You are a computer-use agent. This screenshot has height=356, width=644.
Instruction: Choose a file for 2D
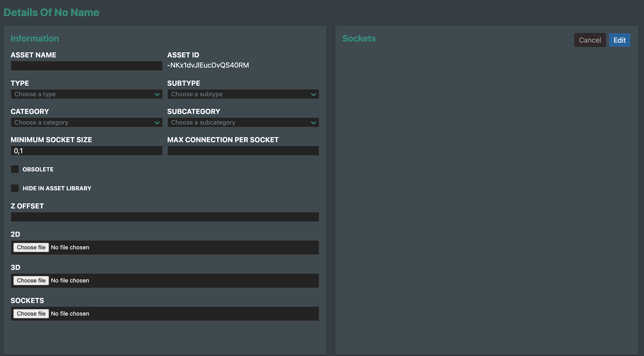coord(31,247)
